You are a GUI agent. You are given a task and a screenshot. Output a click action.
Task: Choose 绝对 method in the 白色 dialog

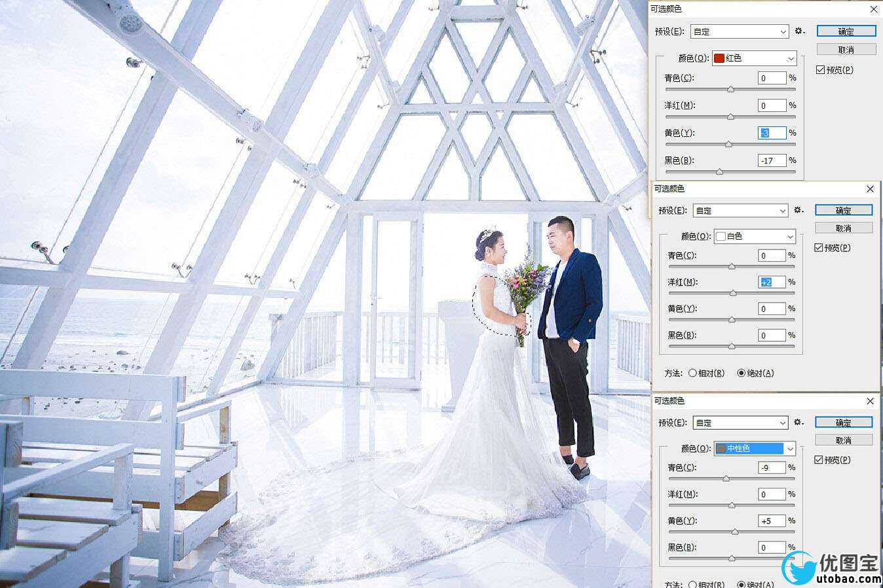coord(742,373)
